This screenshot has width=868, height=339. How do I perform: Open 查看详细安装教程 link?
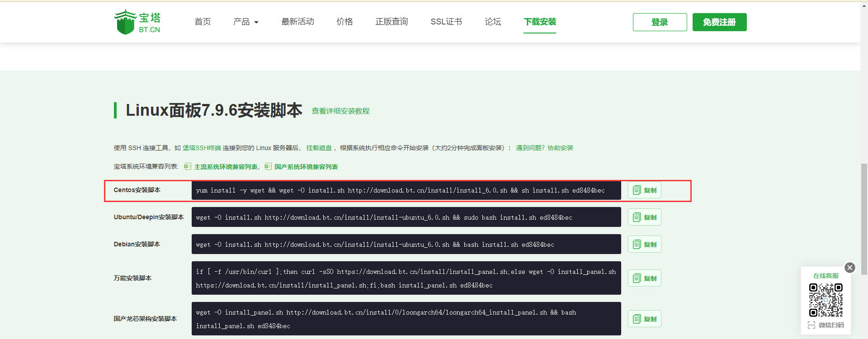340,111
